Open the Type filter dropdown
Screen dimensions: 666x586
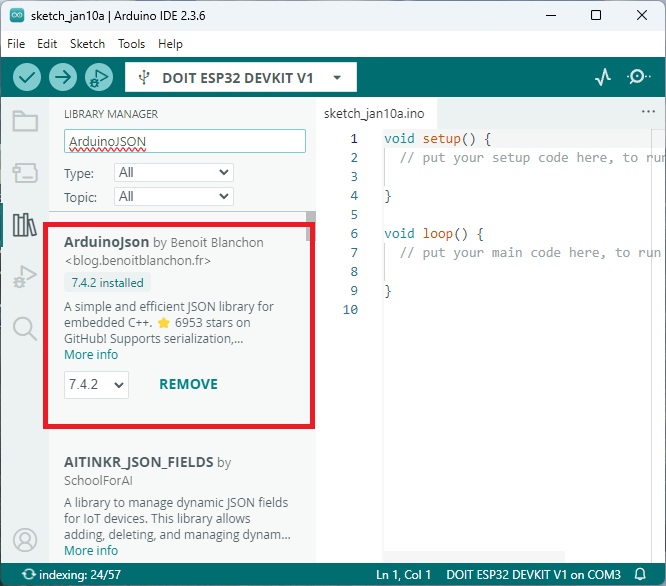174,173
